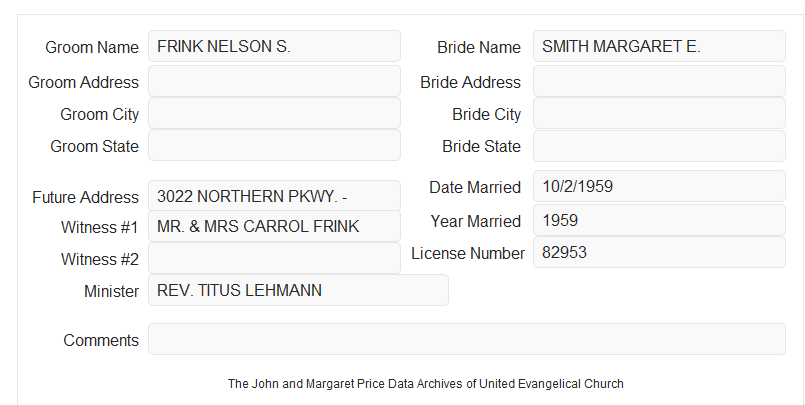Focus the Year Married input box

coord(659,220)
